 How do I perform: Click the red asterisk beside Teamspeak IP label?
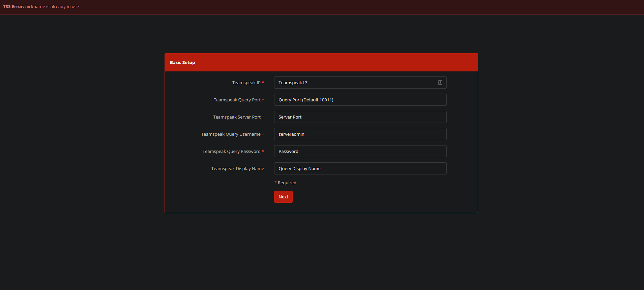point(263,83)
